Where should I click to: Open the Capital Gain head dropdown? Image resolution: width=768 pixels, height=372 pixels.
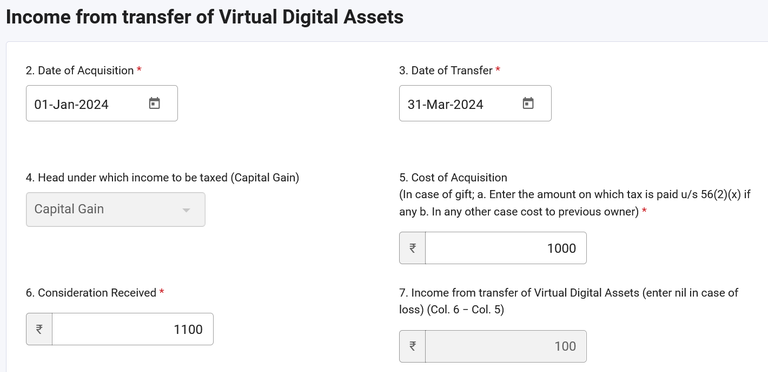coord(116,209)
